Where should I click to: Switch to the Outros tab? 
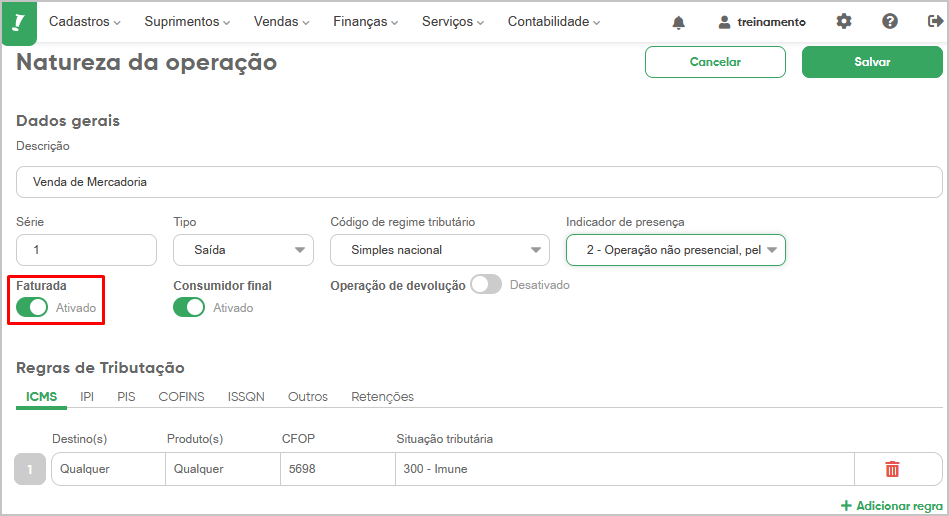[307, 397]
